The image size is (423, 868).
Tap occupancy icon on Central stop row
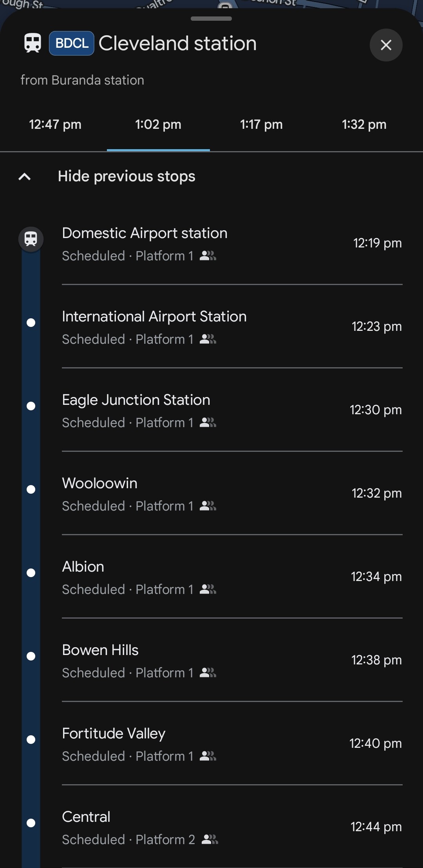210,839
